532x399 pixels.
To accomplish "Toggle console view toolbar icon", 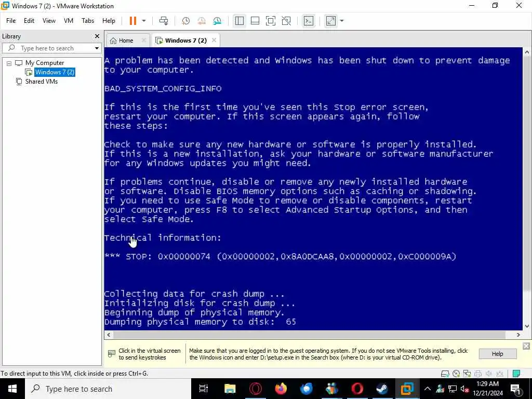I will (309, 21).
